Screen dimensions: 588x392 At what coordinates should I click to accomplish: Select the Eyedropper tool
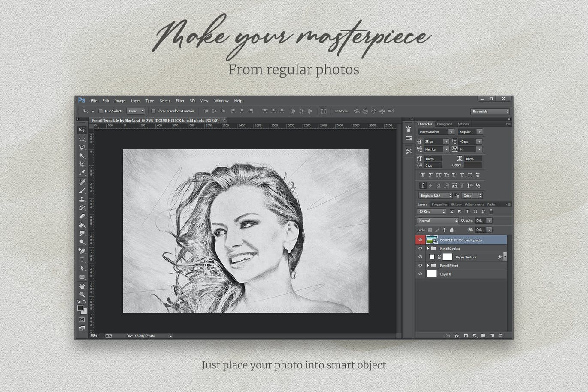82,173
